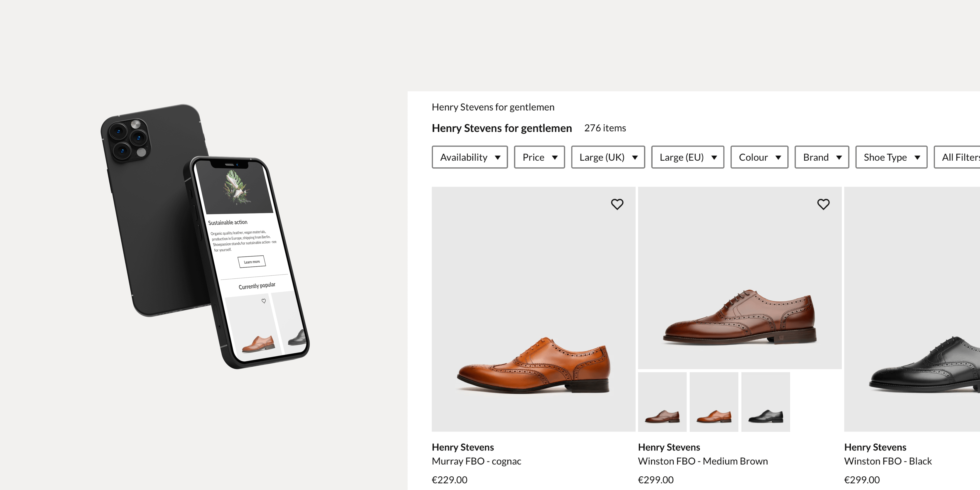This screenshot has height=490, width=980.
Task: Tap heart icon on phone mockup product
Action: 264,301
